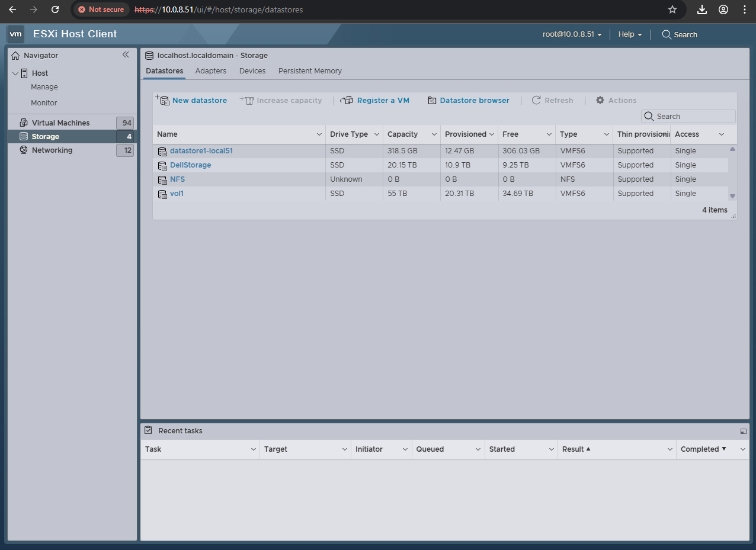The width and height of the screenshot is (756, 550).
Task: Open Monitor under Host
Action: click(x=44, y=103)
